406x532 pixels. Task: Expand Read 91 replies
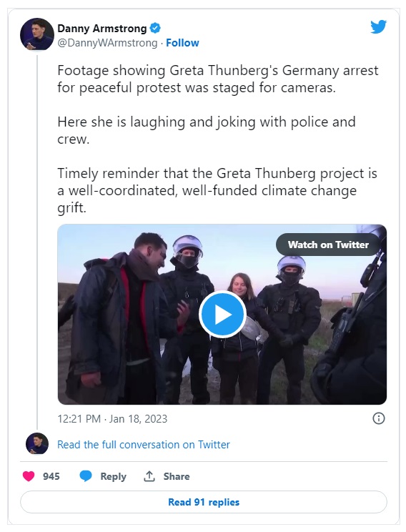point(204,502)
